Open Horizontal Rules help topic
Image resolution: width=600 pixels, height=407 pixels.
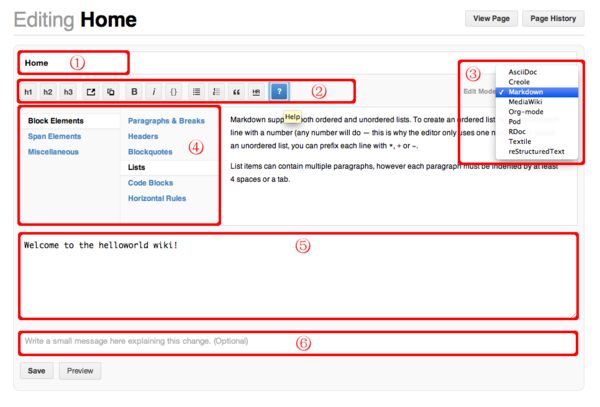[x=157, y=199]
